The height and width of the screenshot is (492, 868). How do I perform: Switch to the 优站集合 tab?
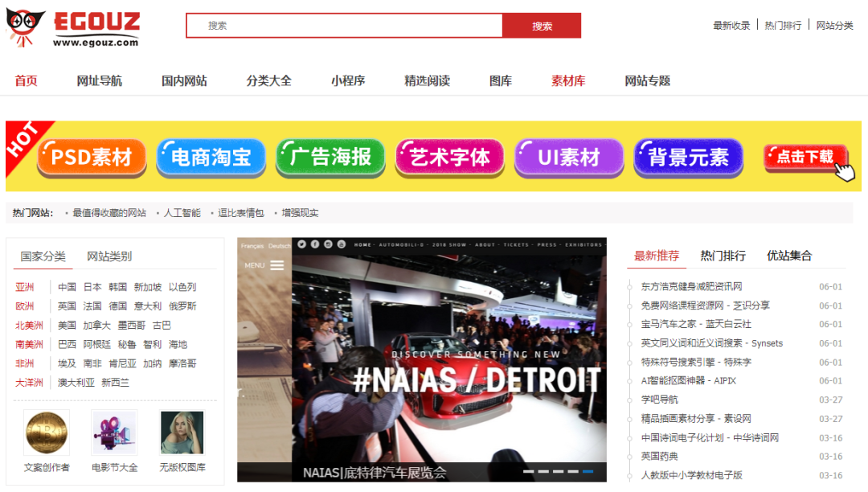(x=789, y=256)
